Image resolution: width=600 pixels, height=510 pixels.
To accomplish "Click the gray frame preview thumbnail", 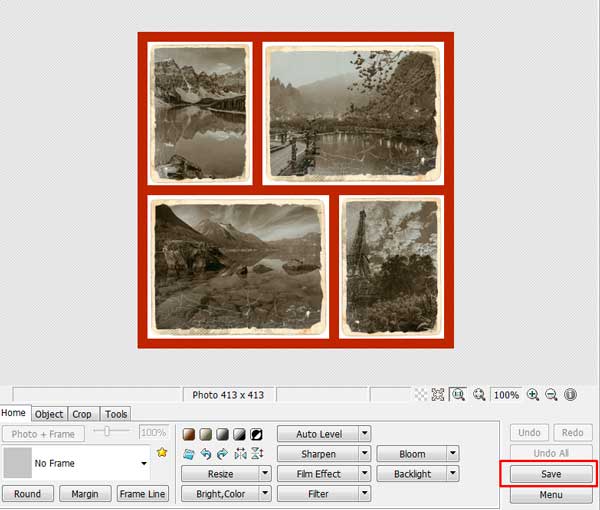I will [x=18, y=463].
